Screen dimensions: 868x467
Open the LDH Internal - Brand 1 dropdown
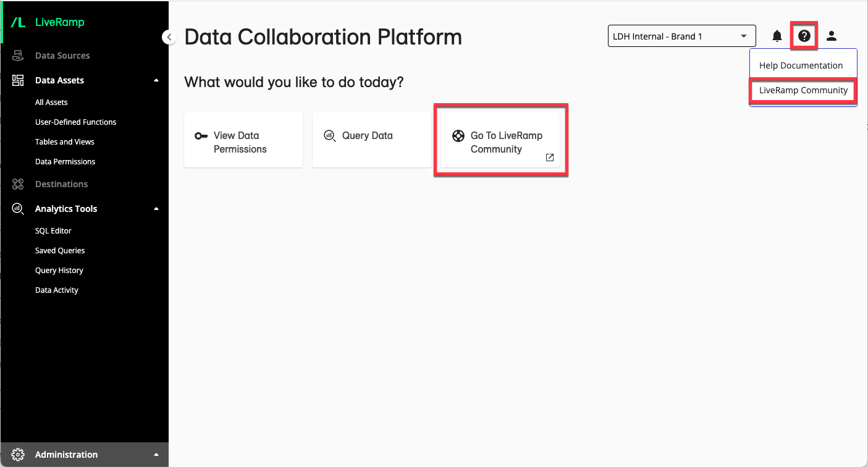coord(682,36)
